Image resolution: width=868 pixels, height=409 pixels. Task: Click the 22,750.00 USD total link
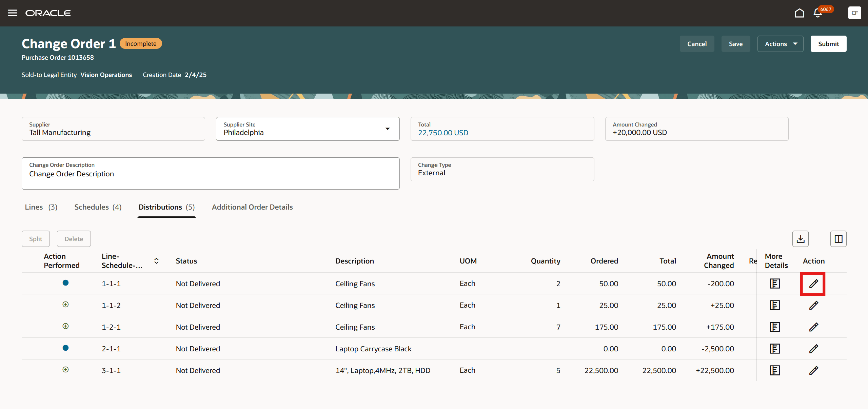click(x=443, y=133)
